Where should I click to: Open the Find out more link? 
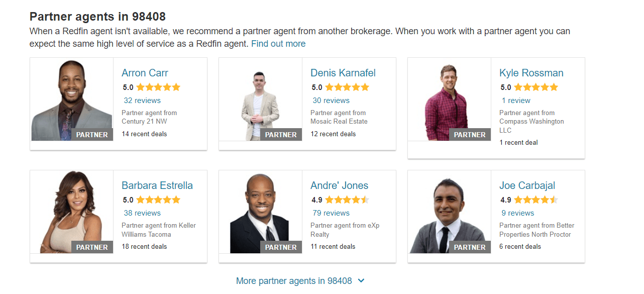tap(278, 43)
